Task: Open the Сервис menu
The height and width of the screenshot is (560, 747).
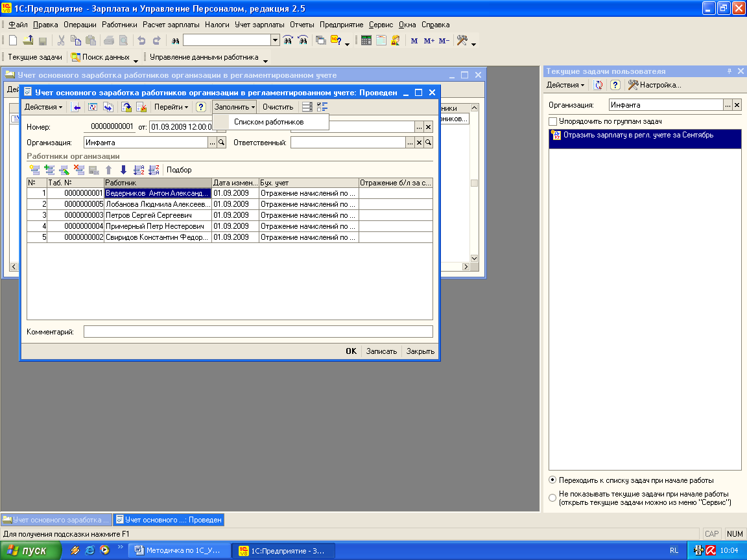Action: pyautogui.click(x=381, y=25)
